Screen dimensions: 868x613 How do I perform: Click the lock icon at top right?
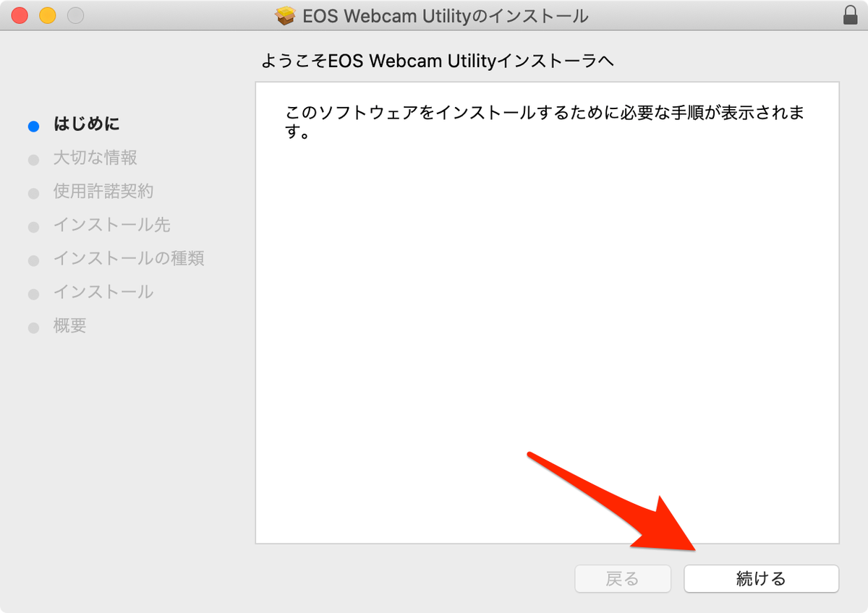click(x=851, y=14)
